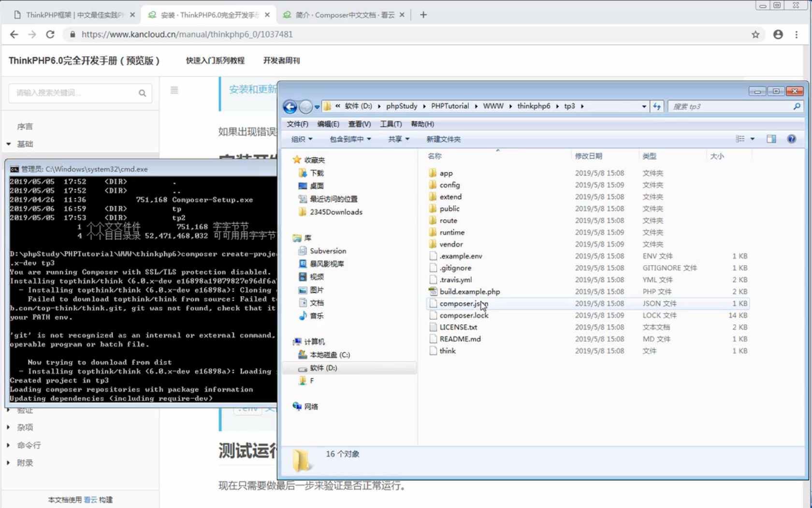Open the view options dropdown arrow
The image size is (812, 508).
(x=752, y=139)
